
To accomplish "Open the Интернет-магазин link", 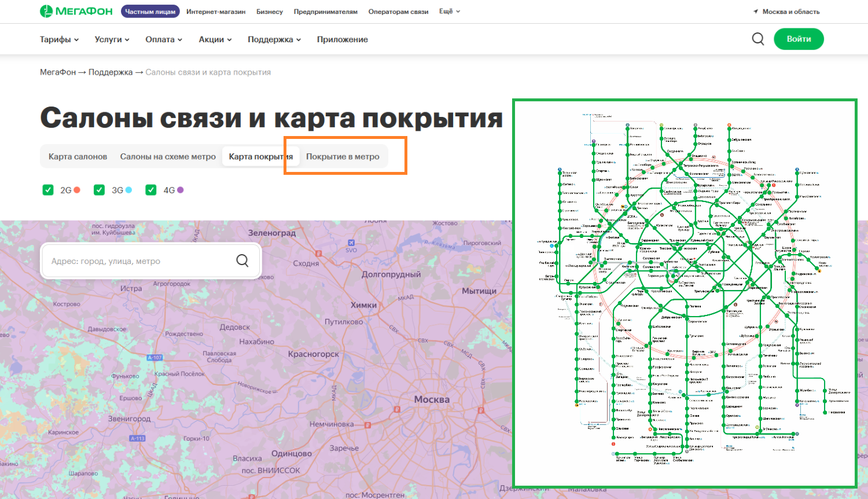I will click(x=216, y=12).
